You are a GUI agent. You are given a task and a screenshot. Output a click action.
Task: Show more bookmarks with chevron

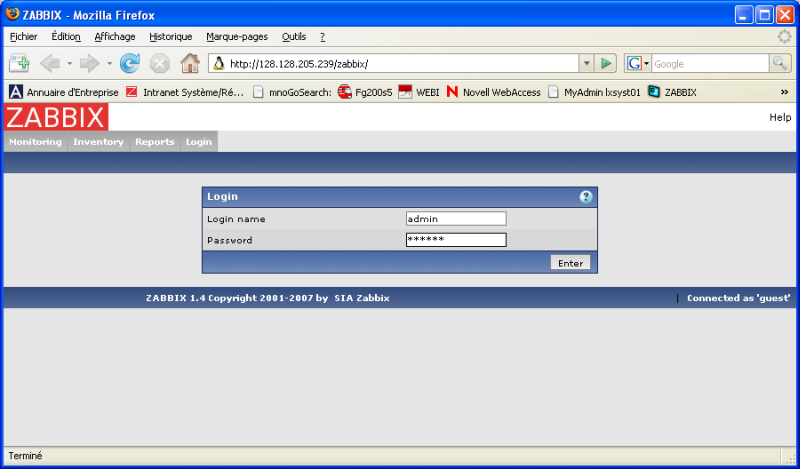784,92
